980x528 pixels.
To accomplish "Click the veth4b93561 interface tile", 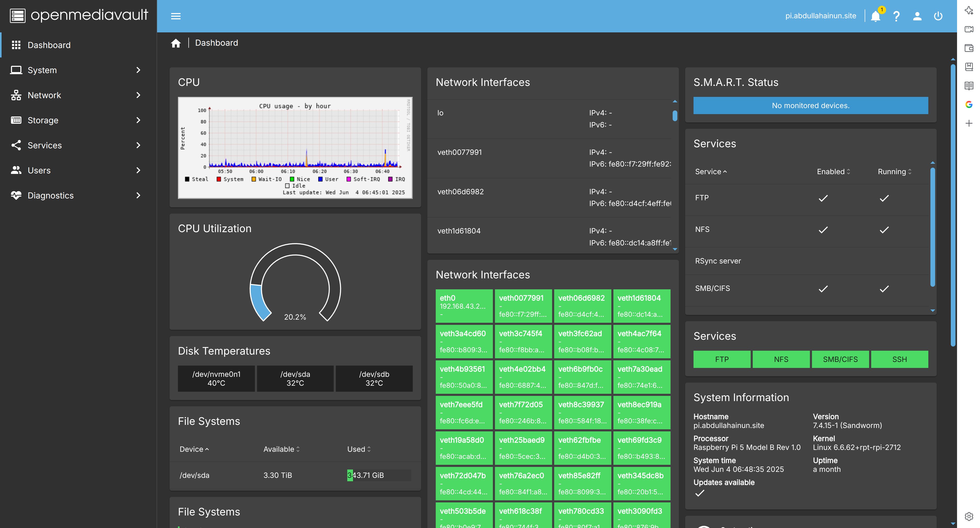I will pos(464,377).
